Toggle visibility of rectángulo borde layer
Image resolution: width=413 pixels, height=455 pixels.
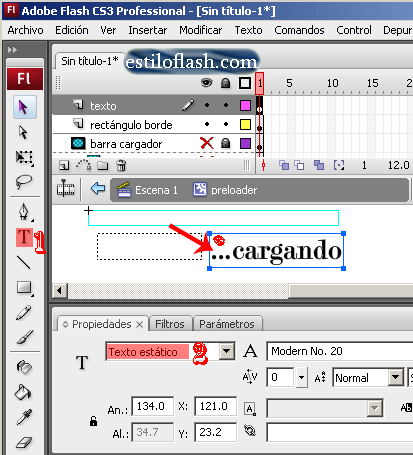point(207,124)
